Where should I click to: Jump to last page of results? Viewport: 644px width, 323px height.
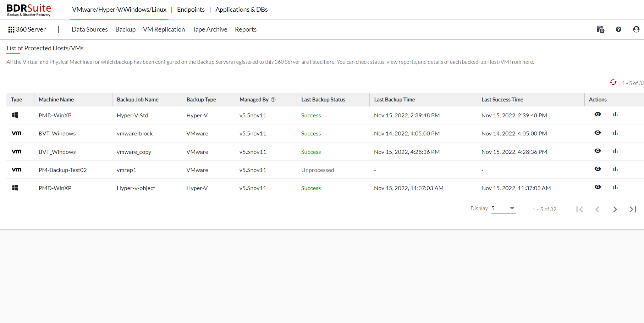[633, 209]
